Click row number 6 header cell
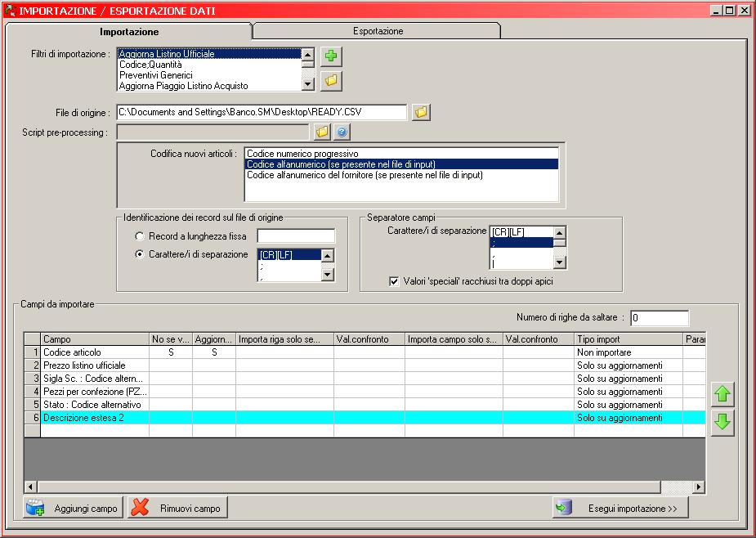This screenshot has width=756, height=538. 33,417
